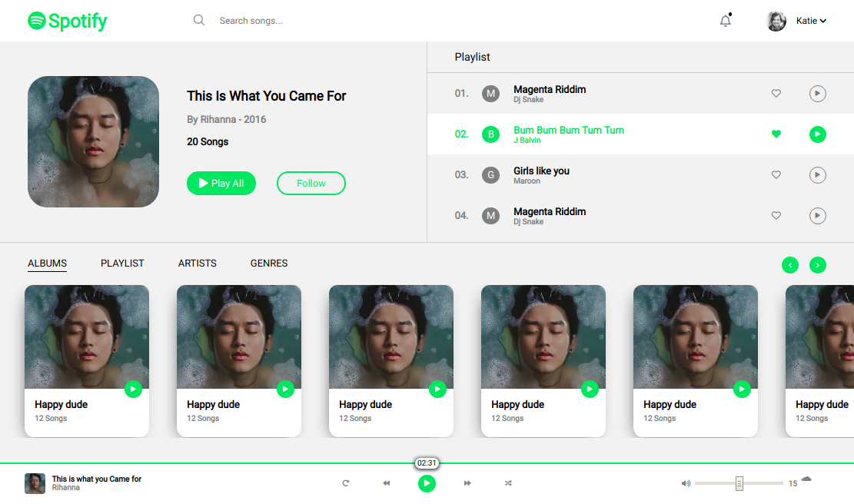Image resolution: width=854 pixels, height=504 pixels.
Task: Skip to next track with forward icon
Action: 467,483
